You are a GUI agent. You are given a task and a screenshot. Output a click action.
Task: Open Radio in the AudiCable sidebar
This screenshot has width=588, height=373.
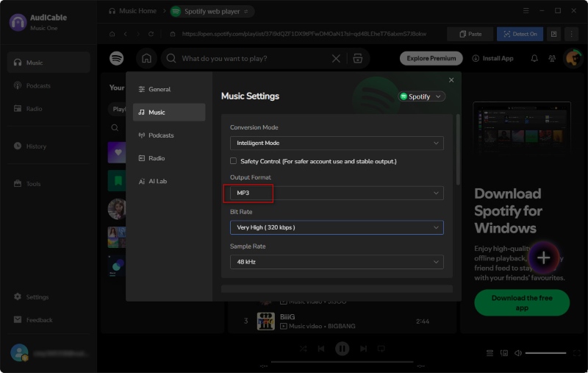tap(49, 108)
